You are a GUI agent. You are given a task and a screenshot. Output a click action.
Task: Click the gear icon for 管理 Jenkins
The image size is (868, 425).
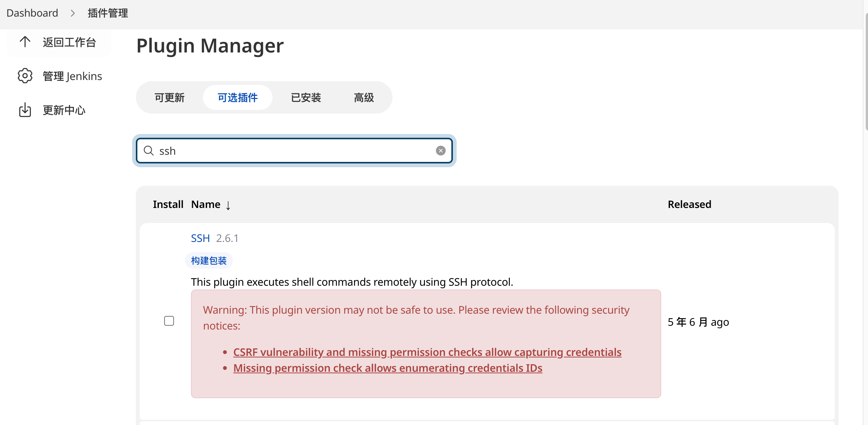coord(25,76)
